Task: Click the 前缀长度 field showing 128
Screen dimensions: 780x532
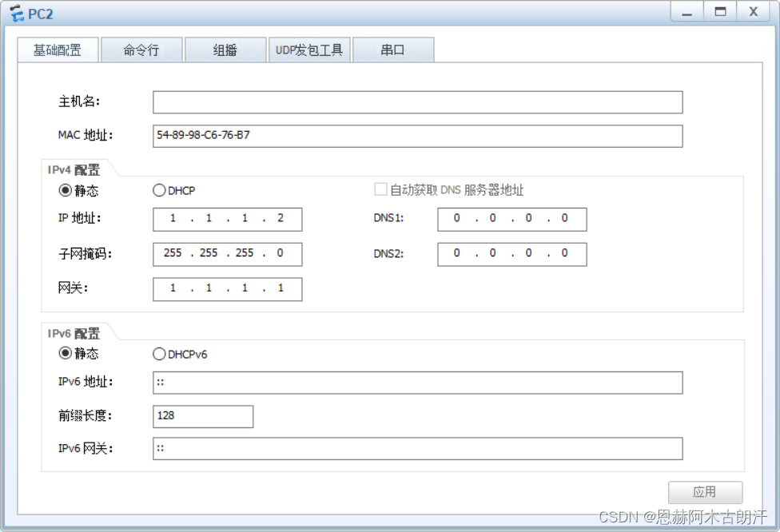Action: (x=203, y=416)
